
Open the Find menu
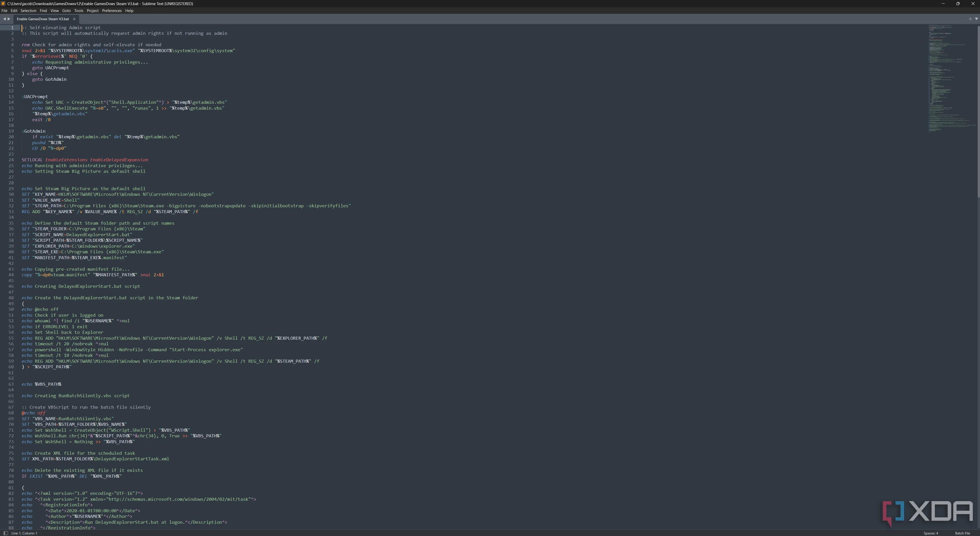pos(43,11)
